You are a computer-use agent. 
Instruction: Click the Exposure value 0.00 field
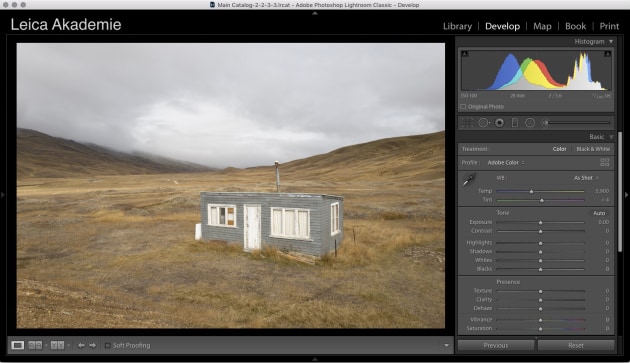point(603,222)
